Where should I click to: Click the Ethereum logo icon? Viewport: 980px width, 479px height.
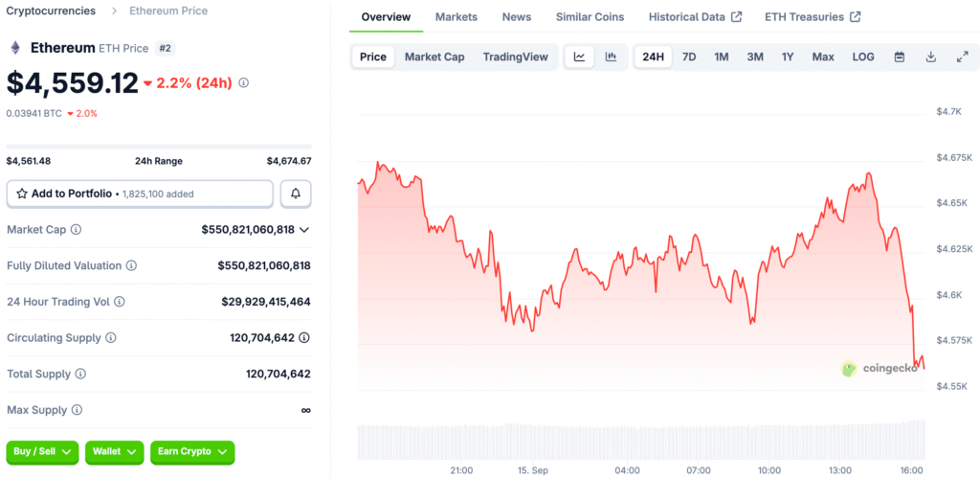click(15, 48)
